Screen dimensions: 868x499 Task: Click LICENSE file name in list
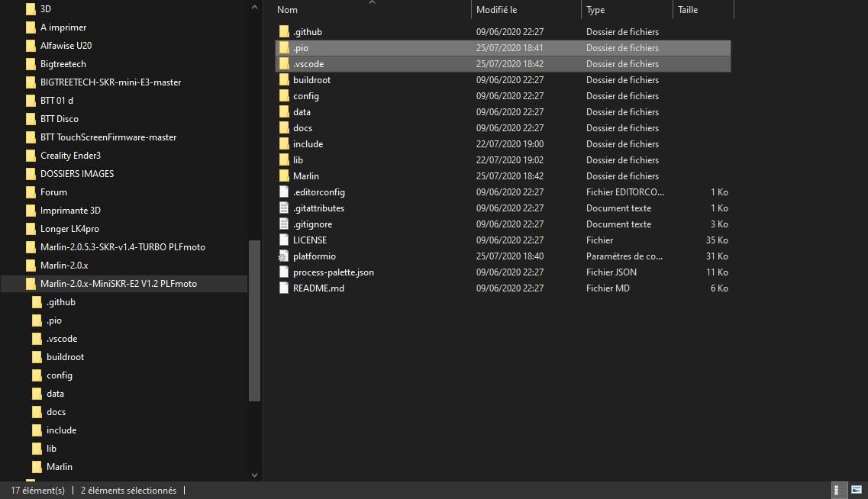[x=309, y=240]
